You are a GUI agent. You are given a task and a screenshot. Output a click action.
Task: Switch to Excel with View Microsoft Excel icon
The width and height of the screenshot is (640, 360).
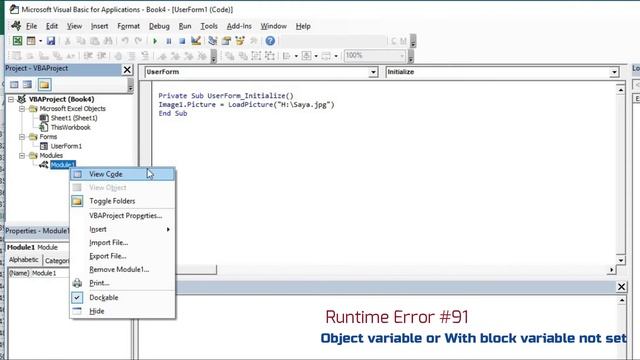pos(17,41)
